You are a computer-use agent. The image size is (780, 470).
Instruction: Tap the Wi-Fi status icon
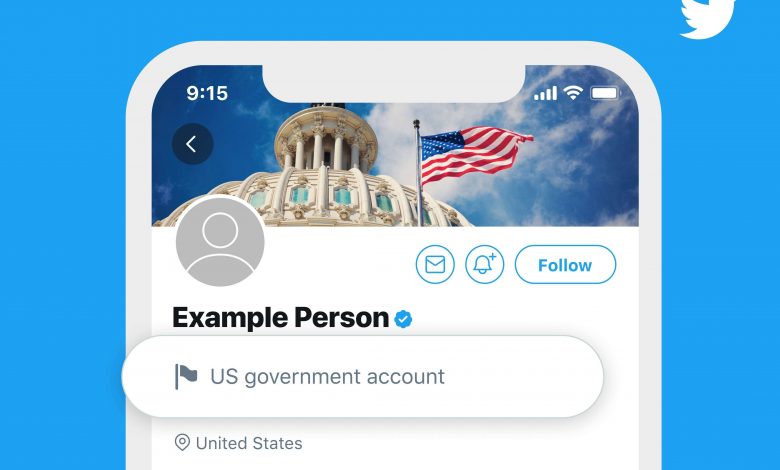tap(573, 93)
